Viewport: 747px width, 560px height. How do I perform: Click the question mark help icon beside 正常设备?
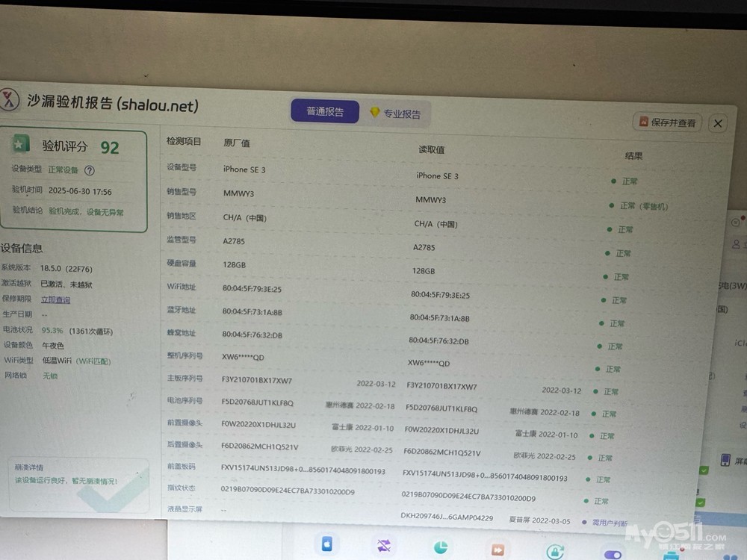coord(90,170)
